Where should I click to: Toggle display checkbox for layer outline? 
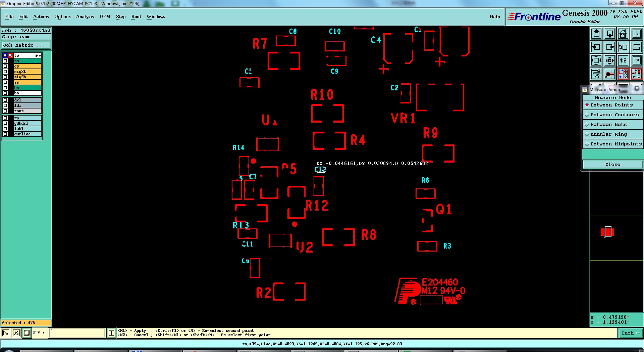click(5, 134)
